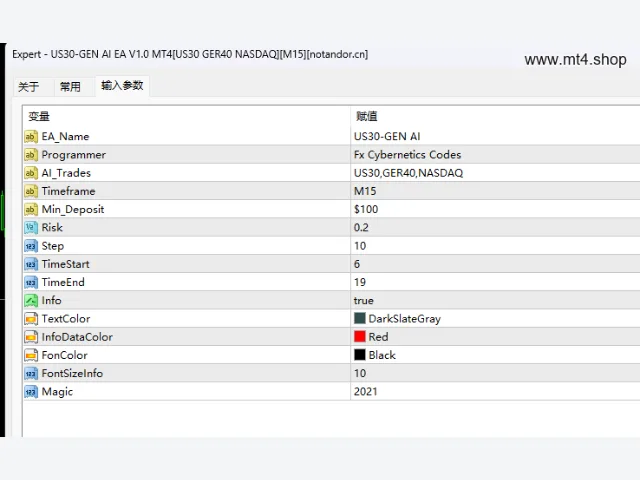Viewport: 640px width, 480px height.
Task: Click the EA_Name value US30-GEN AI
Action: point(387,136)
